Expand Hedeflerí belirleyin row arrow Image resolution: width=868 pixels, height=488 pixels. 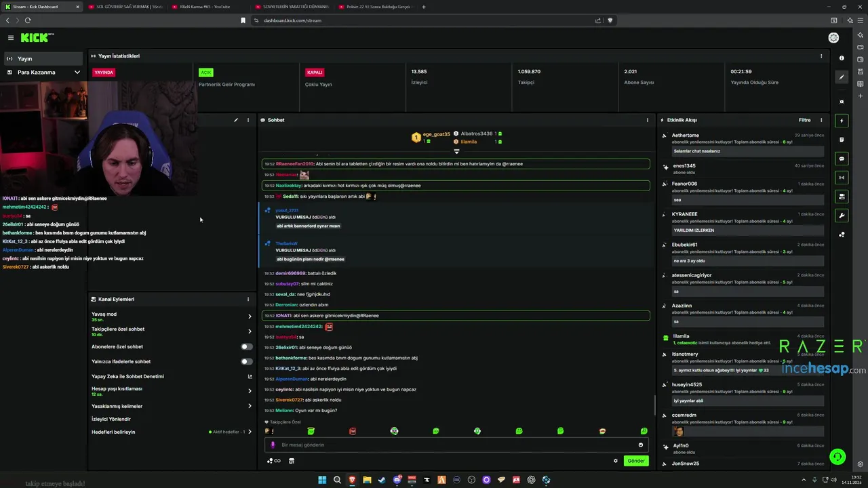[250, 432]
